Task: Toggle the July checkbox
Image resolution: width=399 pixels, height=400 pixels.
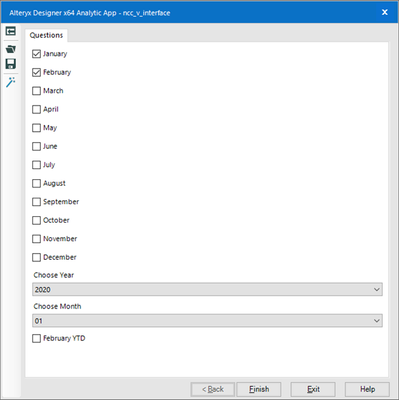Action: click(x=36, y=165)
